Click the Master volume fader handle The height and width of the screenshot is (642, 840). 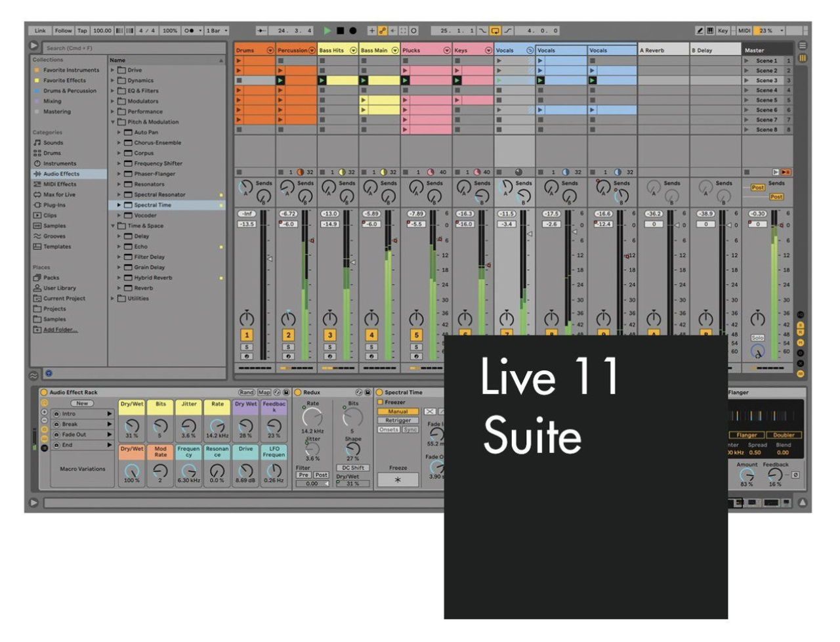click(780, 226)
